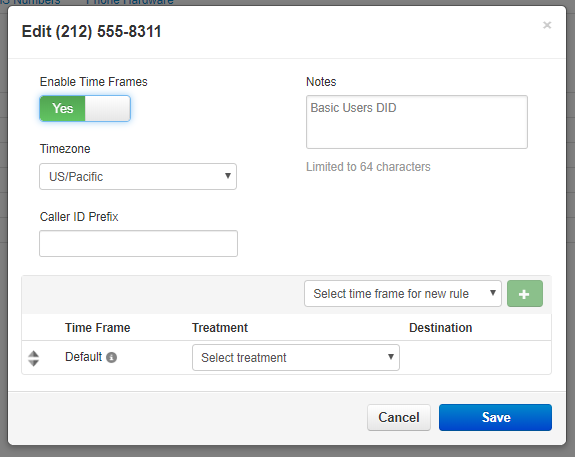Click the Cancel button
The width and height of the screenshot is (575, 457).
(x=399, y=417)
